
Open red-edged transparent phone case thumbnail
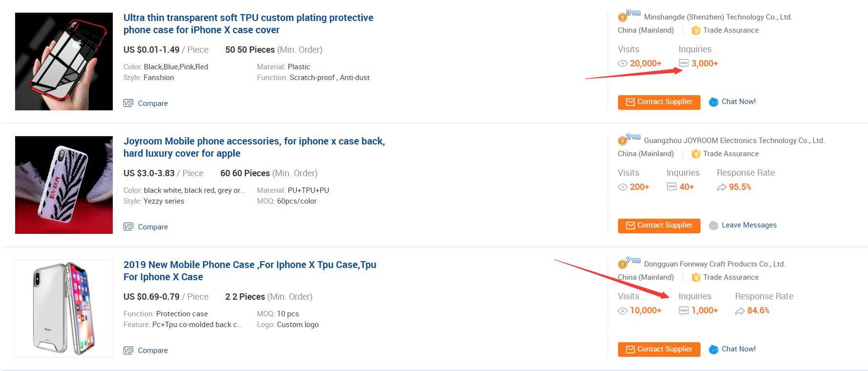64,62
